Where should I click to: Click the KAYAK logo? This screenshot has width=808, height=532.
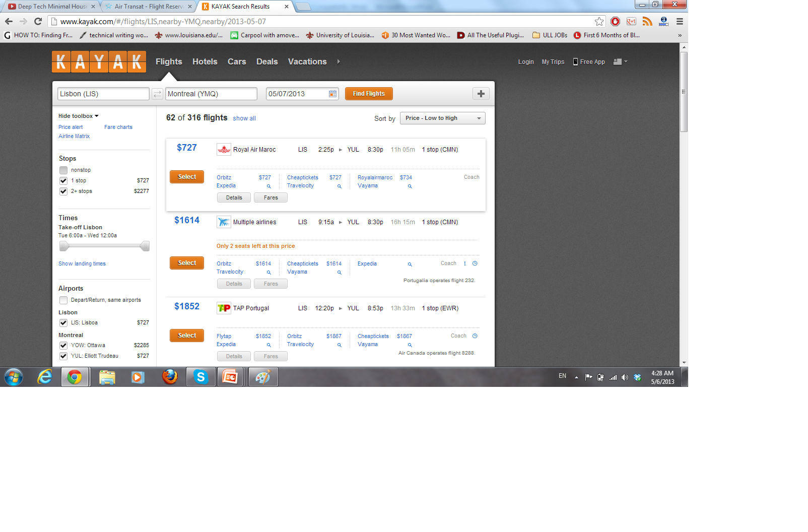pyautogui.click(x=99, y=62)
